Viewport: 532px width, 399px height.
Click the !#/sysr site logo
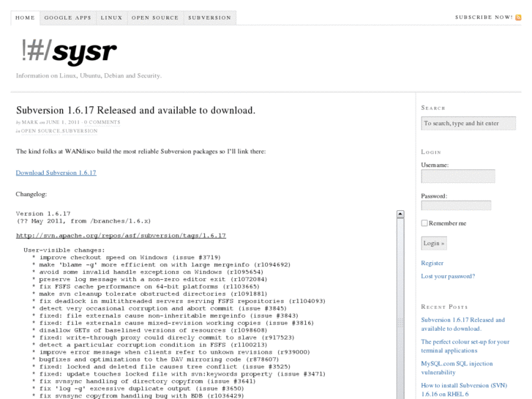tap(69, 52)
